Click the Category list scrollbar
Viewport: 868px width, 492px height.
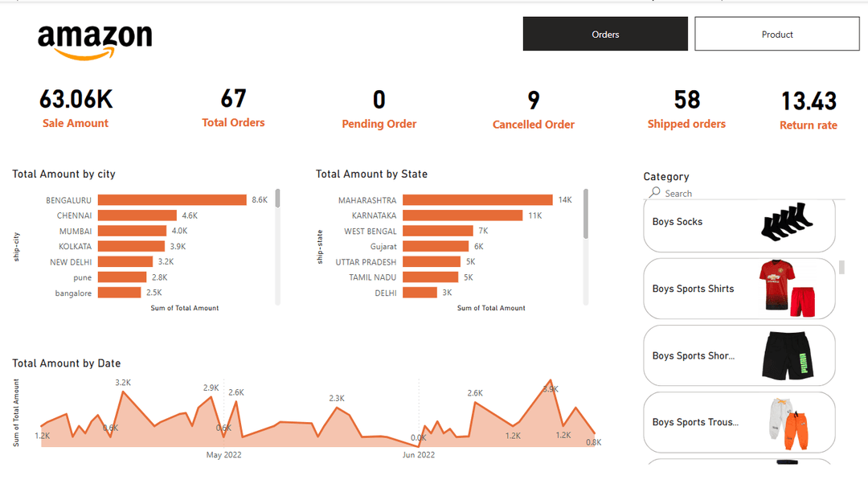(x=841, y=265)
